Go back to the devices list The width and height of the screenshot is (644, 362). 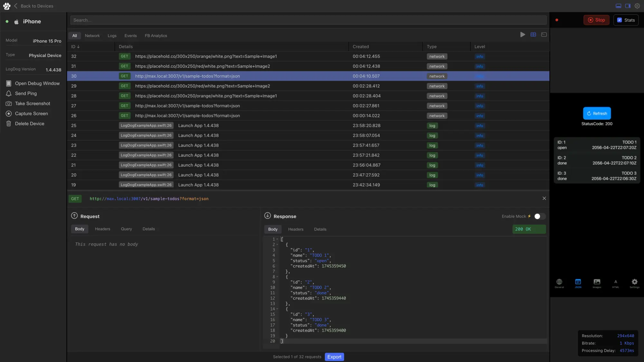34,6
